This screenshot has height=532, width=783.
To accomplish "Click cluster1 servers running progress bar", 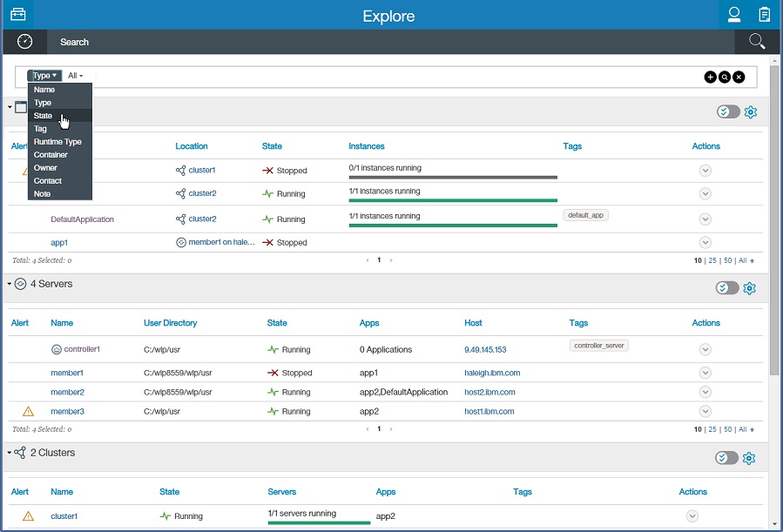I will [319, 522].
